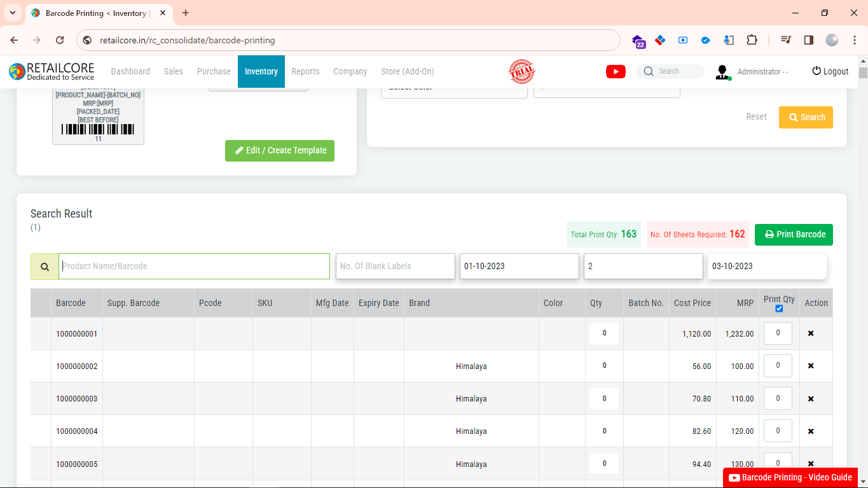Click the green Print Barcode button
This screenshot has height=488, width=868.
pos(794,234)
